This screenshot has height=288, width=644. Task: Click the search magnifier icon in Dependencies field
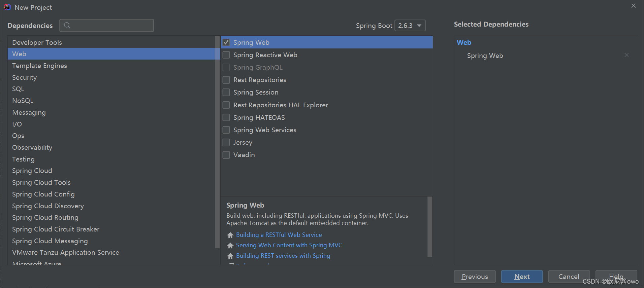pos(67,25)
